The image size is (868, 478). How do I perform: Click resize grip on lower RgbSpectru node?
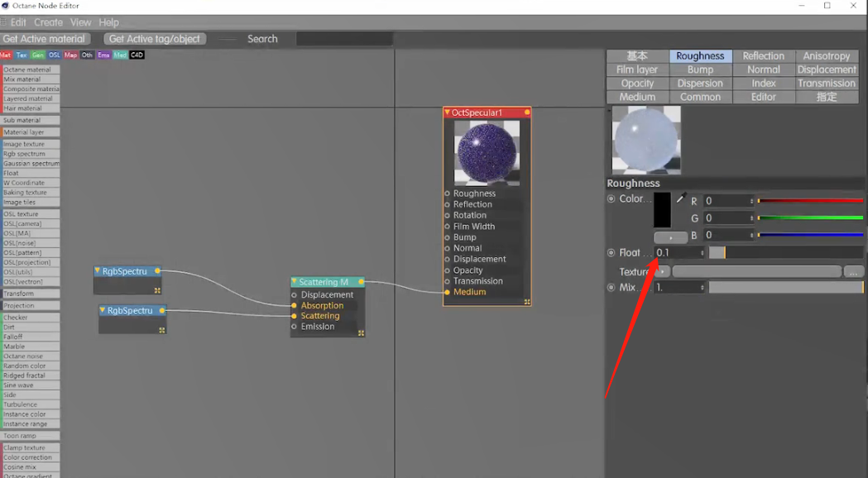coord(161,330)
